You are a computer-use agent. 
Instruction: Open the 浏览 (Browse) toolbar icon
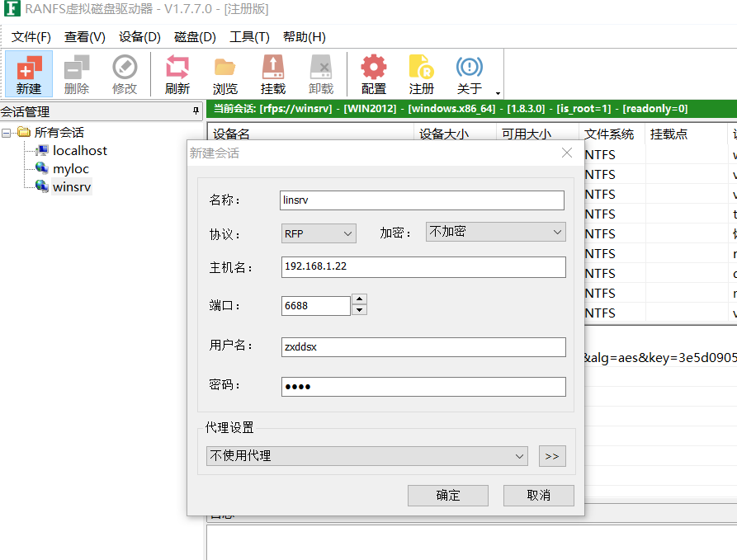tap(224, 73)
